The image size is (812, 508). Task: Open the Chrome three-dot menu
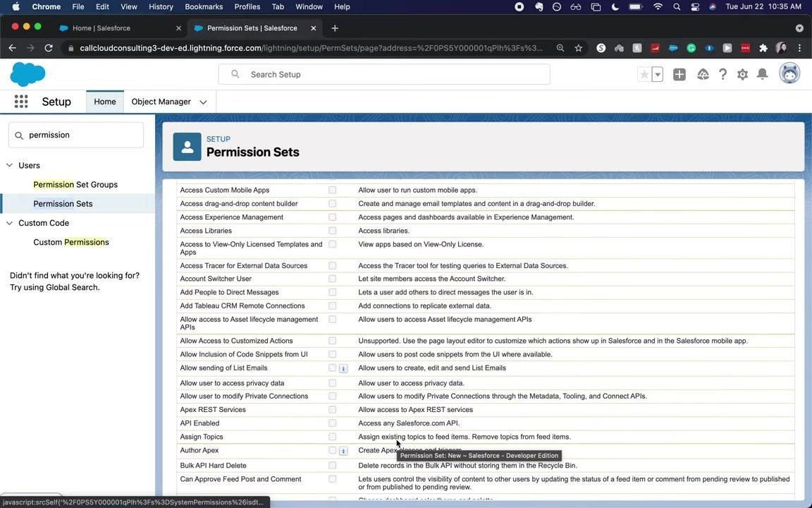click(x=799, y=48)
